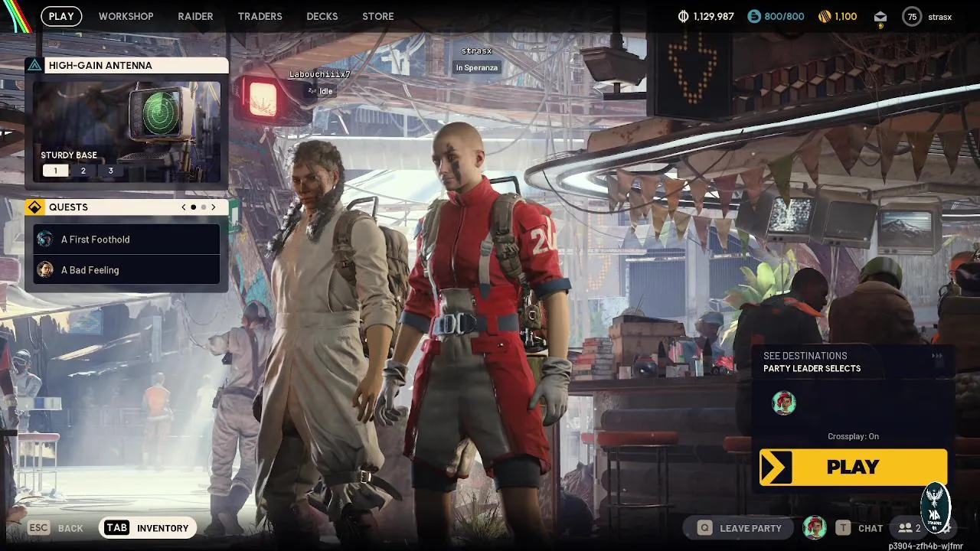Select Sturdy Base step 1
Screen dimensions: 980x551
click(x=55, y=171)
